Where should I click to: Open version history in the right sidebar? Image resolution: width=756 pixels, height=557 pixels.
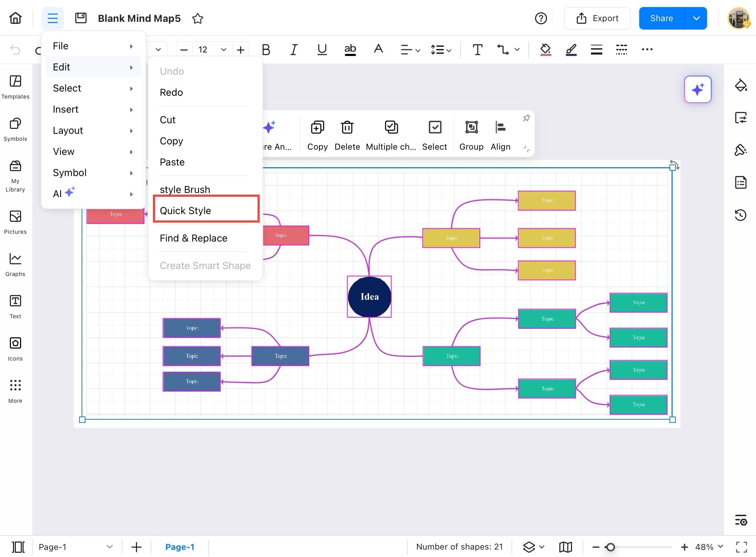tap(741, 215)
